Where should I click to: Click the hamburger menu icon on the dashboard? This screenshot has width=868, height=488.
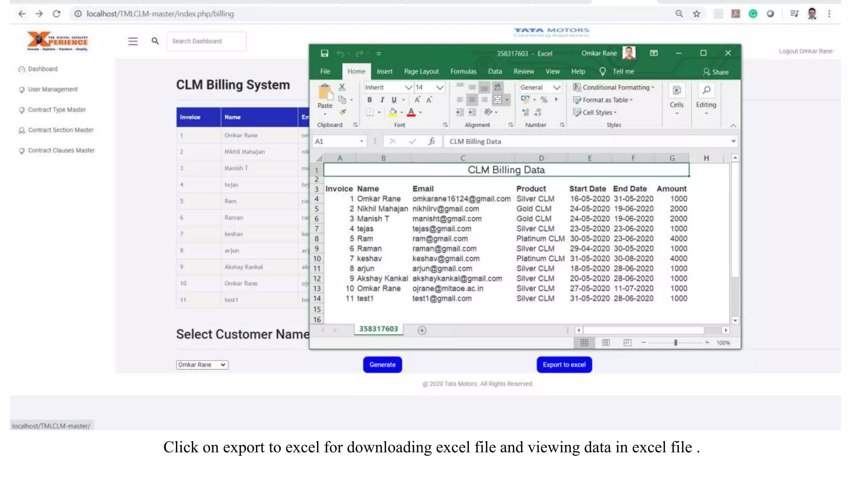(133, 41)
